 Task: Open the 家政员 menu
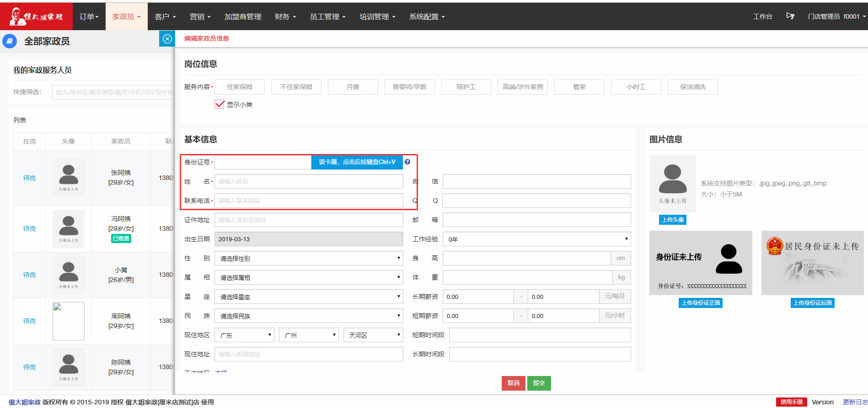pos(127,16)
